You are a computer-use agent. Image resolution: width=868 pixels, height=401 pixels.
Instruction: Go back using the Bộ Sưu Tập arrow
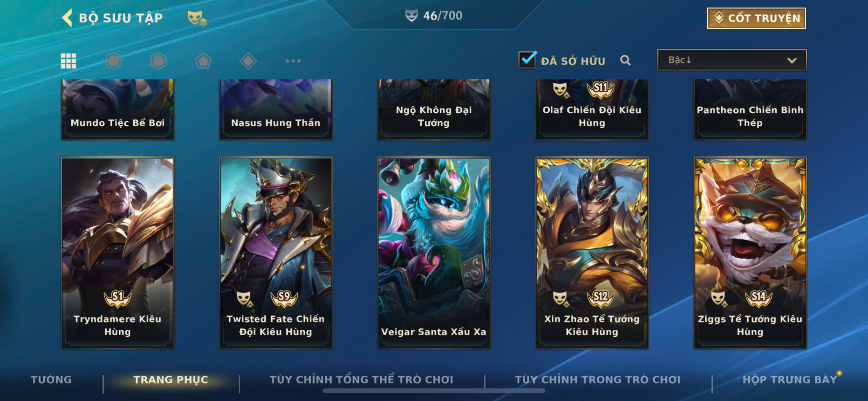pos(67,18)
